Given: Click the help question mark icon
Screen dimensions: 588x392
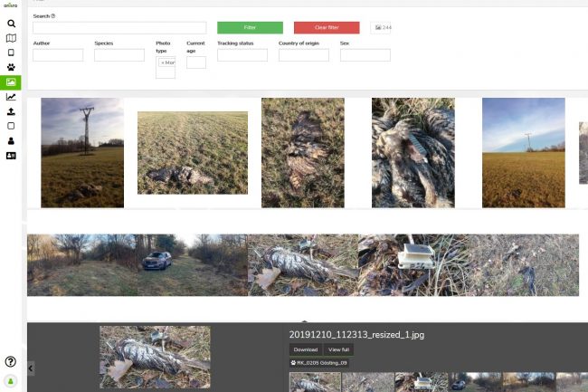Looking at the screenshot, I should (x=11, y=361).
